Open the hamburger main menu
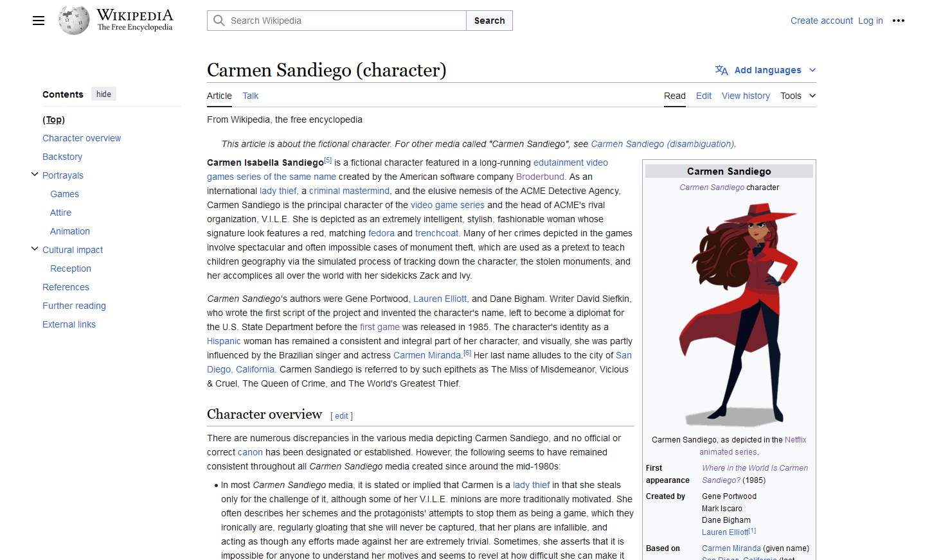The image size is (941, 560). [x=39, y=21]
